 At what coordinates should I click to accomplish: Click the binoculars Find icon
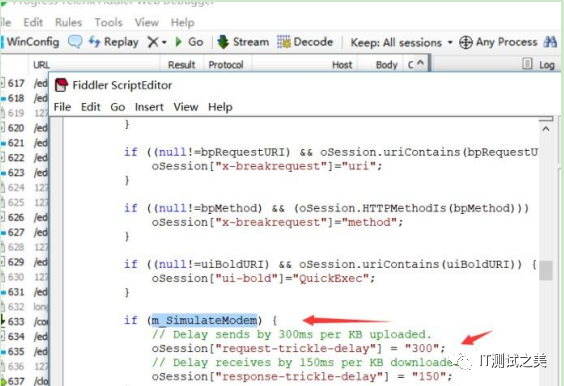pos(550,42)
